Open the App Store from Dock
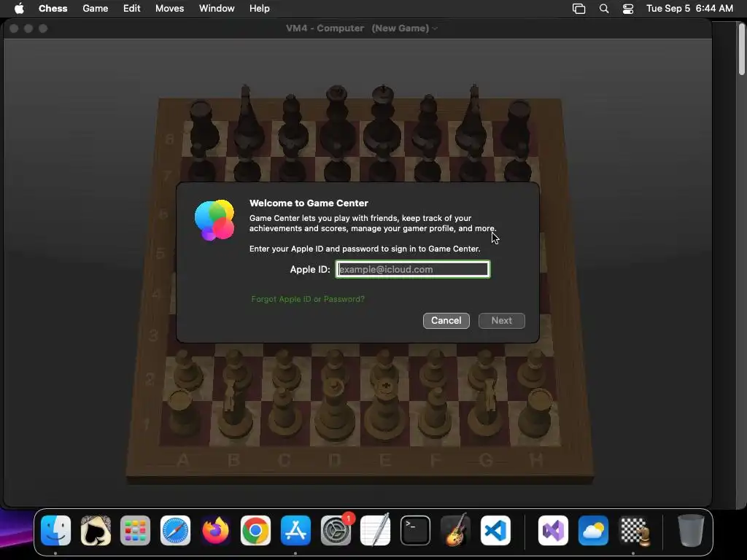The height and width of the screenshot is (560, 747). [x=295, y=531]
